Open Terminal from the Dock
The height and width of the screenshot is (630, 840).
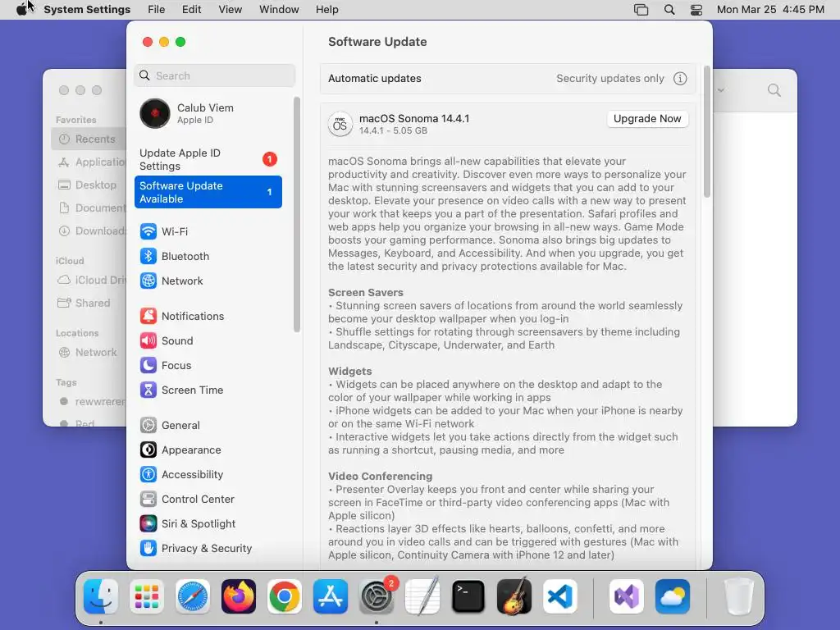pyautogui.click(x=468, y=596)
